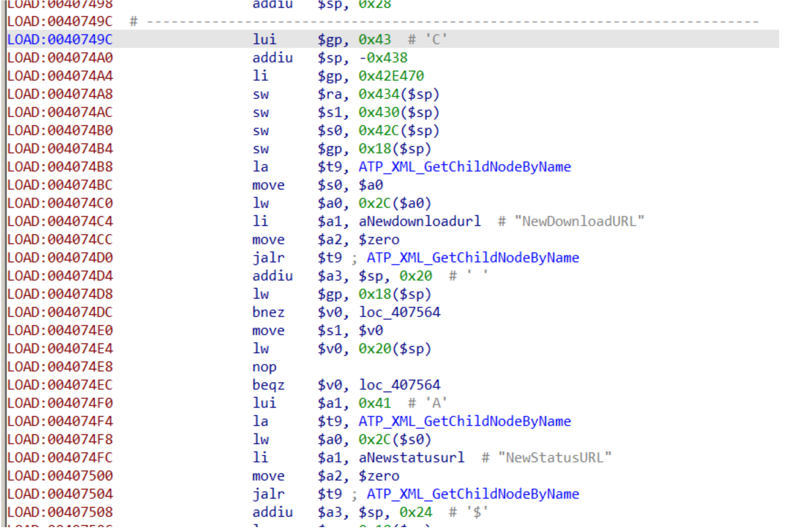Click the "NewDownloadURL" string comment
The image size is (787, 532).
tap(578, 221)
